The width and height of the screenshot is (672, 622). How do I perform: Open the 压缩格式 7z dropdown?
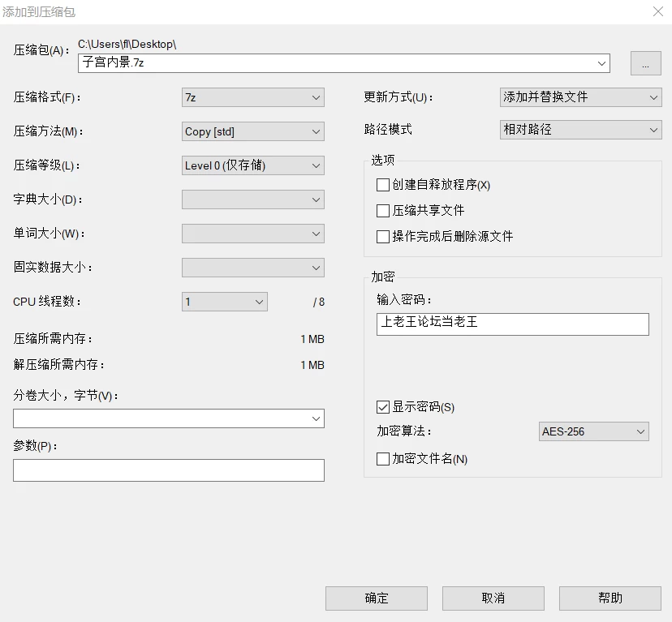(x=253, y=97)
